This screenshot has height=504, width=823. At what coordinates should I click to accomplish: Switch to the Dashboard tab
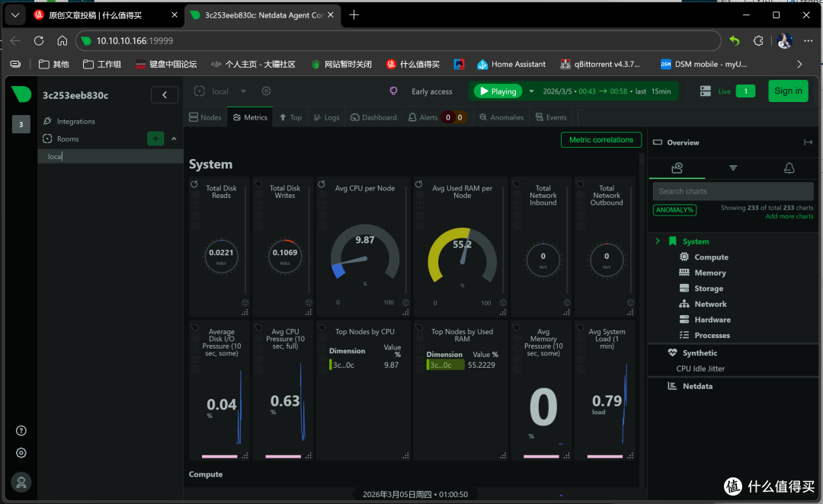(373, 117)
